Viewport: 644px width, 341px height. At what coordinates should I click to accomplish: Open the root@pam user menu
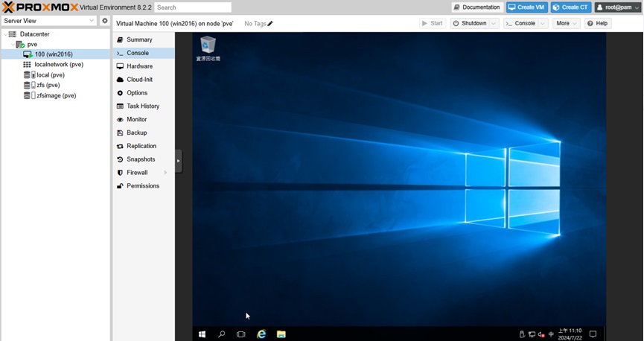point(618,7)
